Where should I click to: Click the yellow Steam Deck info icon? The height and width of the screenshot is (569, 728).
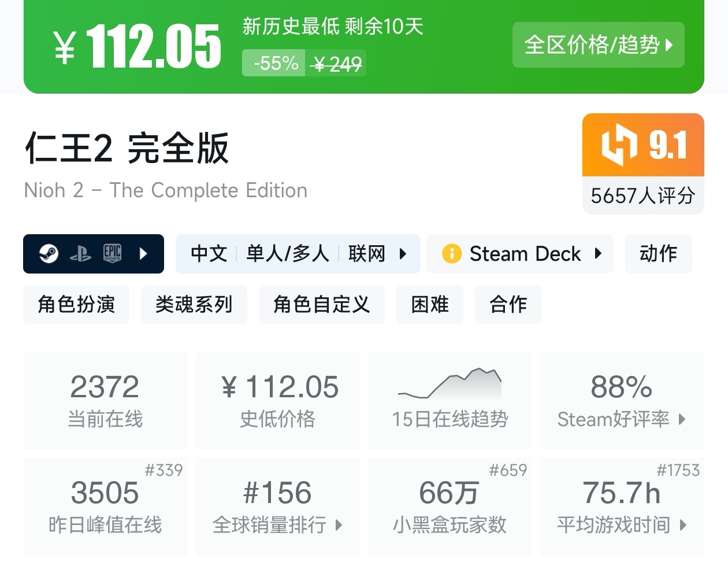click(452, 253)
